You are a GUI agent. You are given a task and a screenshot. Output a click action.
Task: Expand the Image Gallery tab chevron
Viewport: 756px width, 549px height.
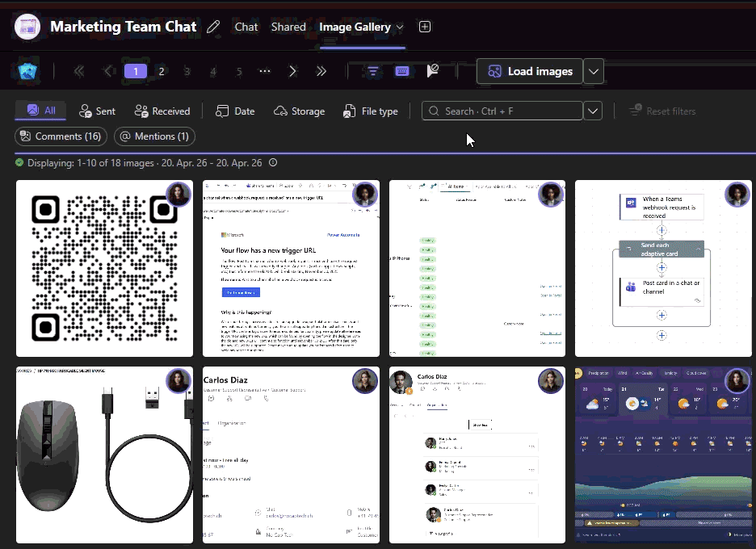tap(400, 27)
